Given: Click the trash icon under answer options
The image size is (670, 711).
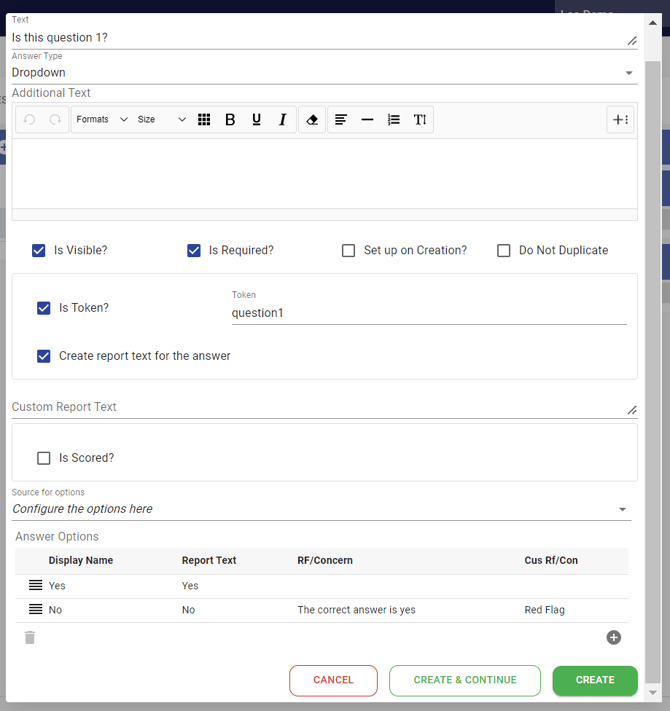Looking at the screenshot, I should (x=30, y=637).
